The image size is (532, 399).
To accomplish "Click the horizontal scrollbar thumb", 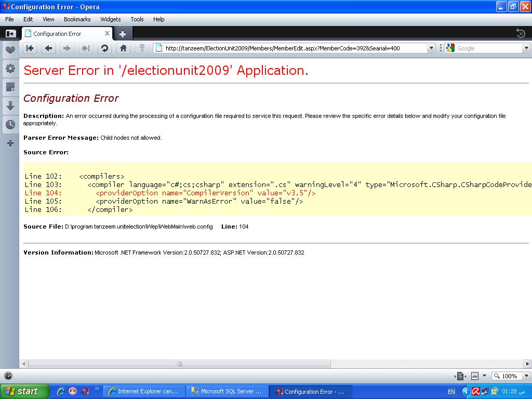I will point(179,364).
